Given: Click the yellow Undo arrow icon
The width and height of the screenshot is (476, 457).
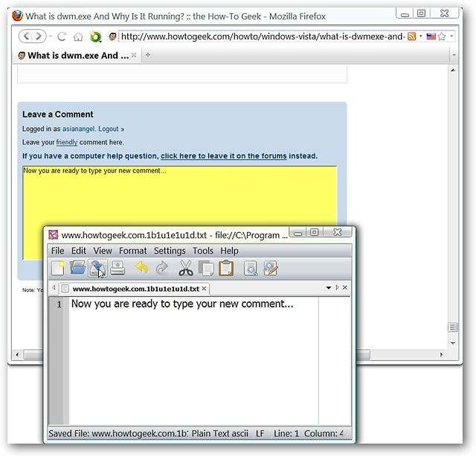Looking at the screenshot, I should [141, 268].
